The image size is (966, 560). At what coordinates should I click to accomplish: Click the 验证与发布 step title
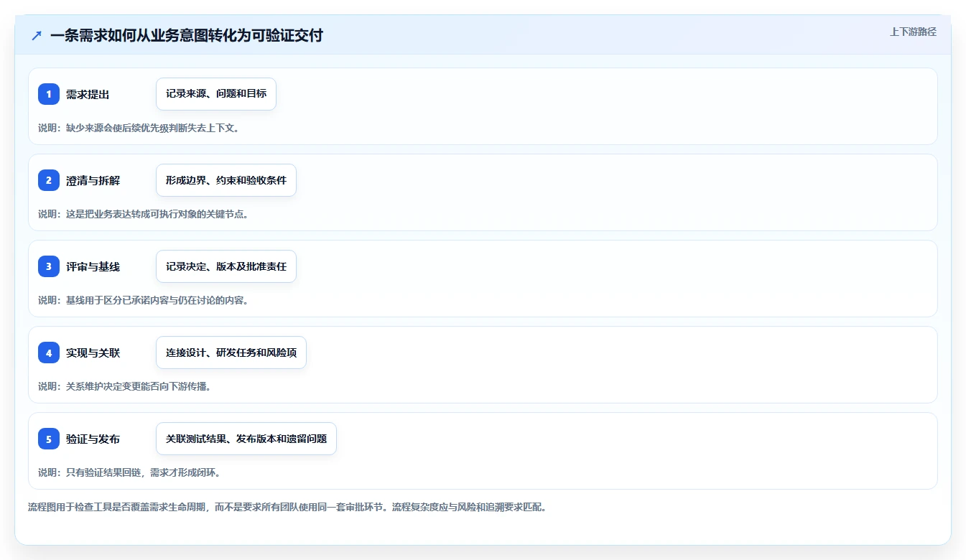[x=93, y=439]
